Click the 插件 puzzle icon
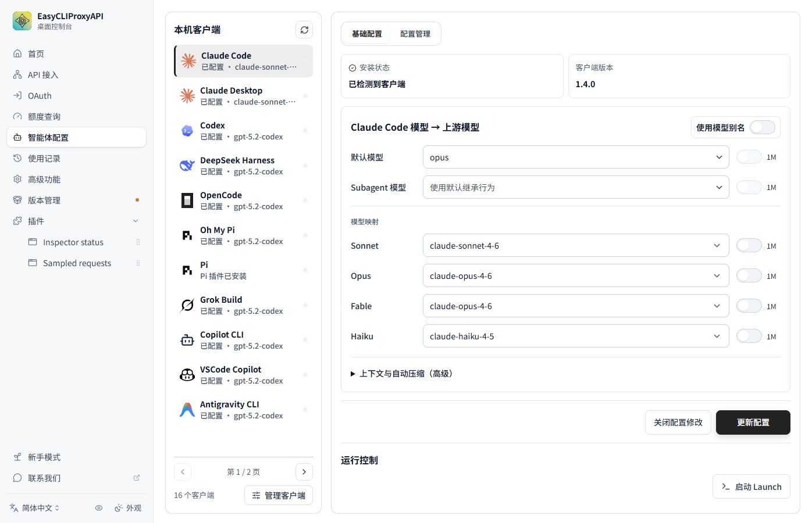812x523 pixels. coord(17,221)
